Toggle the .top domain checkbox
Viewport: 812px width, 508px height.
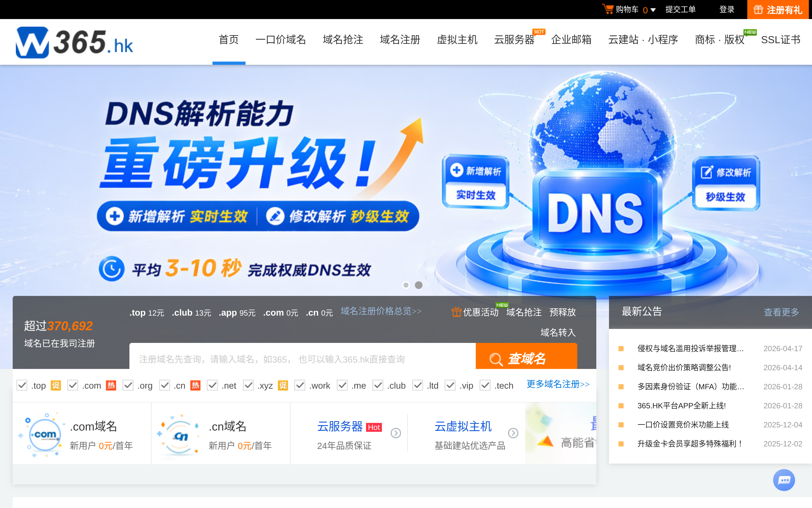[22, 385]
